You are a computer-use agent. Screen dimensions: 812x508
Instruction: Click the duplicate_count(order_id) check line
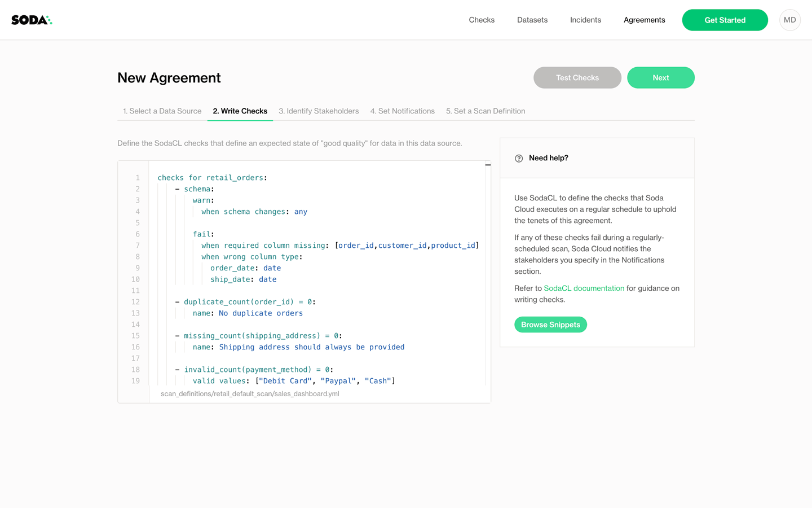click(x=245, y=302)
